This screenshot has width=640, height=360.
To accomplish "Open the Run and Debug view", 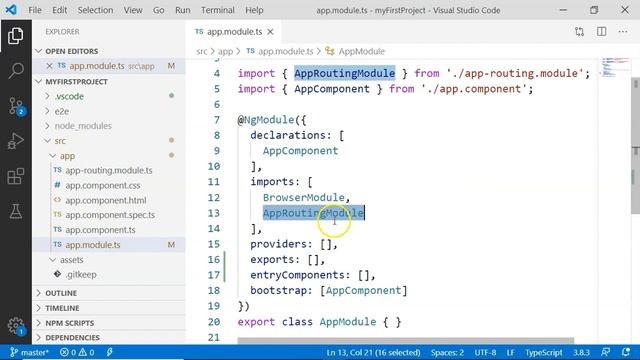I will [16, 141].
